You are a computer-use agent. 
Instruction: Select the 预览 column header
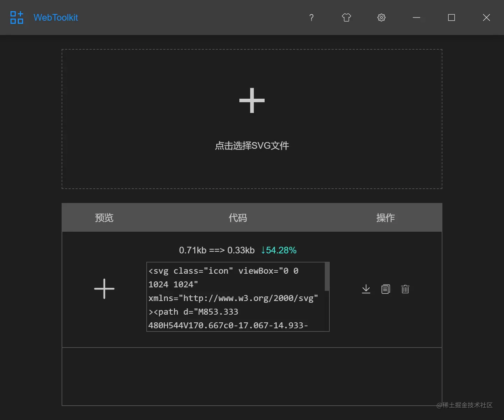tap(104, 217)
